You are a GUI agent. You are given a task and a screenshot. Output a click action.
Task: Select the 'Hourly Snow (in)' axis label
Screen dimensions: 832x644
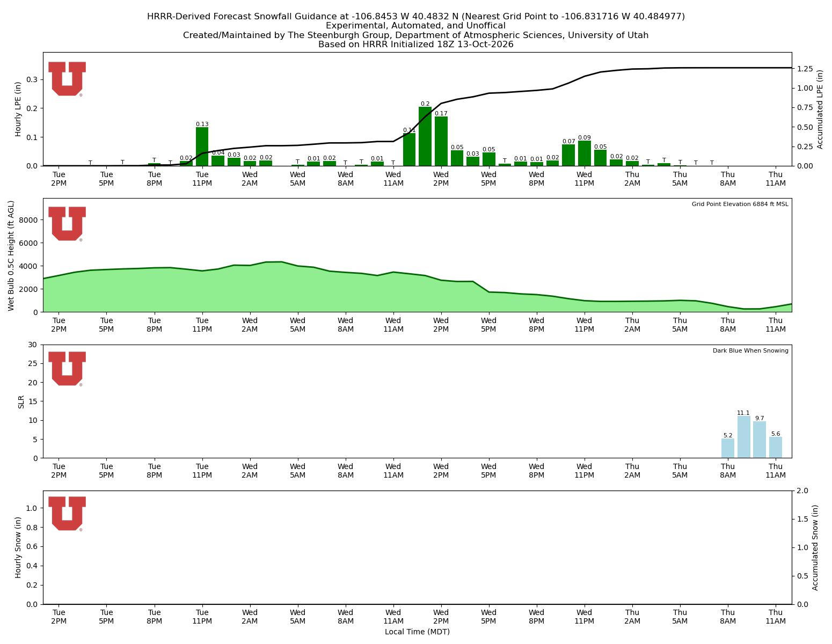click(18, 547)
